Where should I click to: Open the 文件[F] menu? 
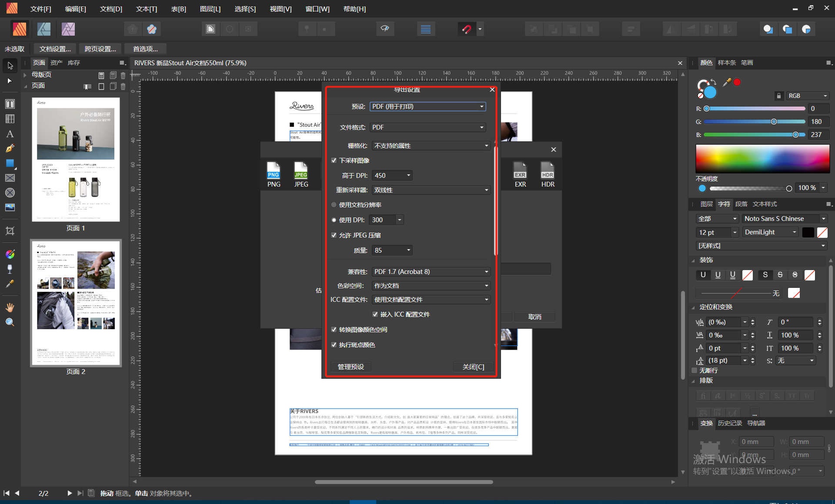(41, 9)
